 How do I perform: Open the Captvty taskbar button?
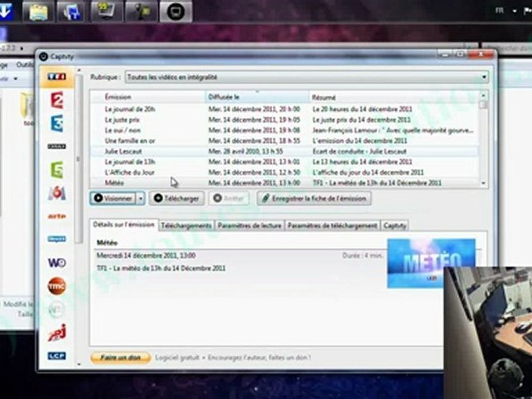pyautogui.click(x=176, y=11)
